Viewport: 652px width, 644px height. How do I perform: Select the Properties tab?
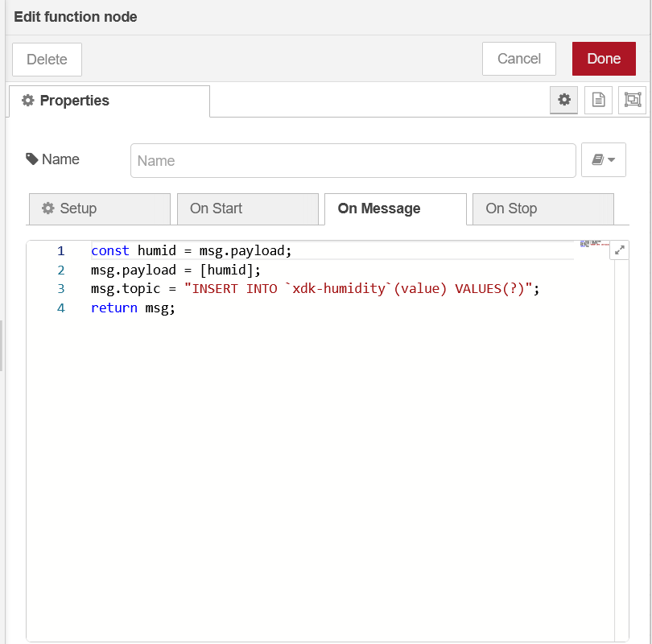tap(109, 101)
